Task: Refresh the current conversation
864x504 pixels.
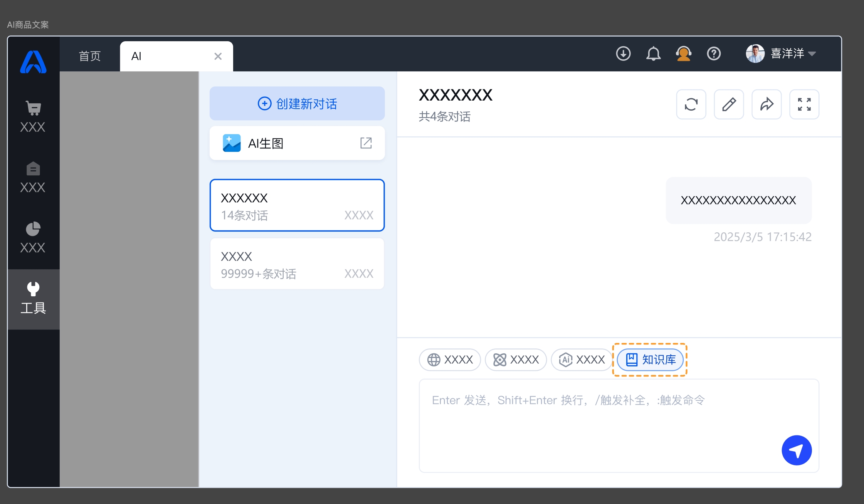Action: coord(691,104)
